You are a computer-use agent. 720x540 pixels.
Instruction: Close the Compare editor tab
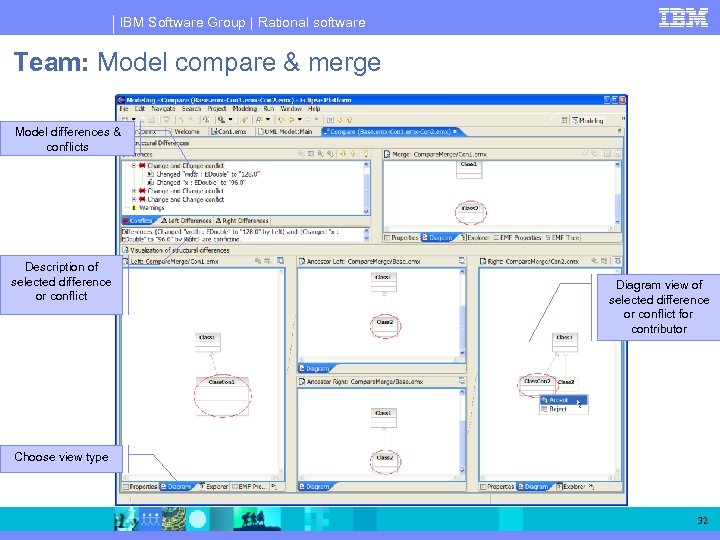point(455,132)
